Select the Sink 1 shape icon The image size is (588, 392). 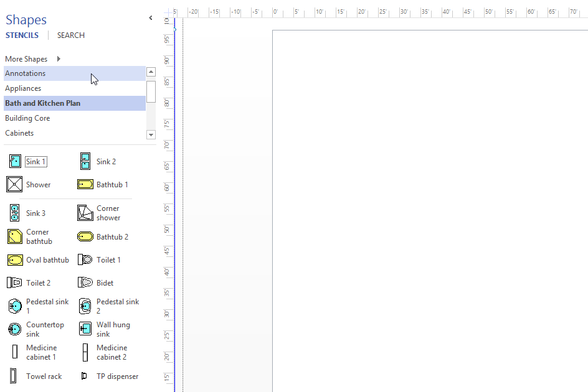(x=14, y=161)
